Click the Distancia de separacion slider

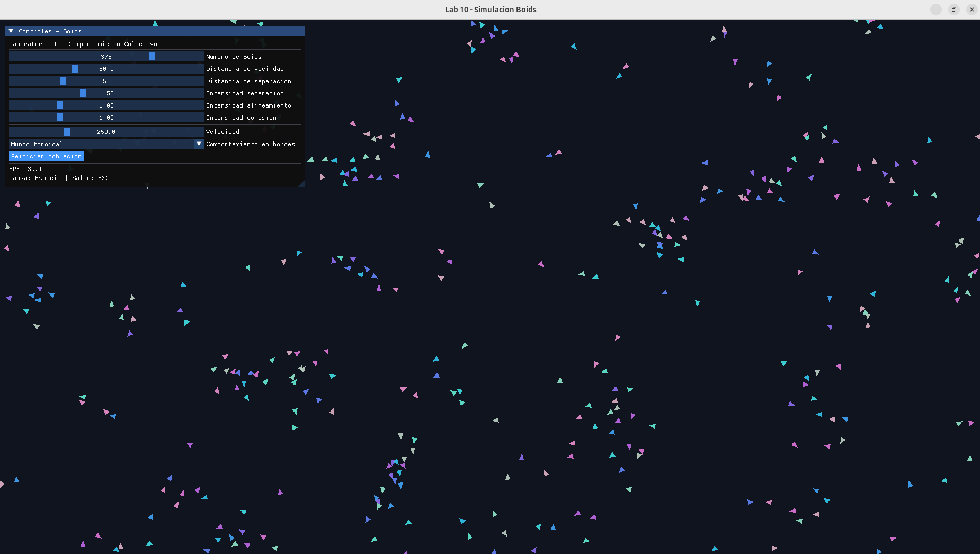tap(106, 81)
